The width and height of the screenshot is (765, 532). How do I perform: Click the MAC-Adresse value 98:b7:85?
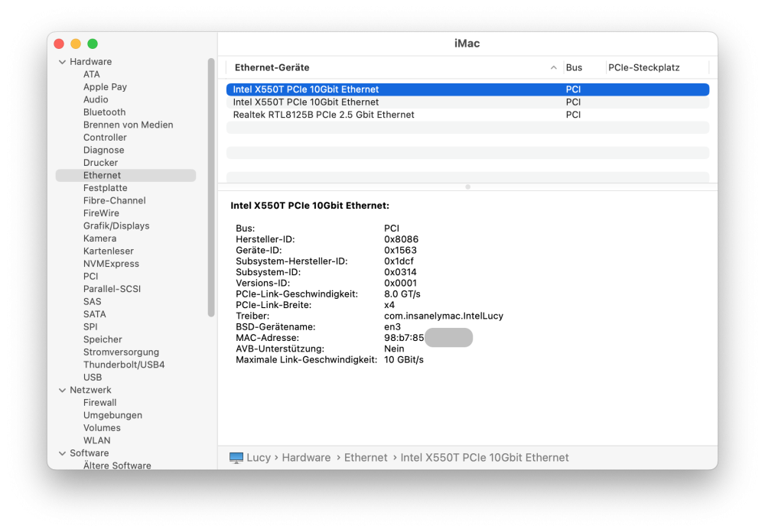404,338
